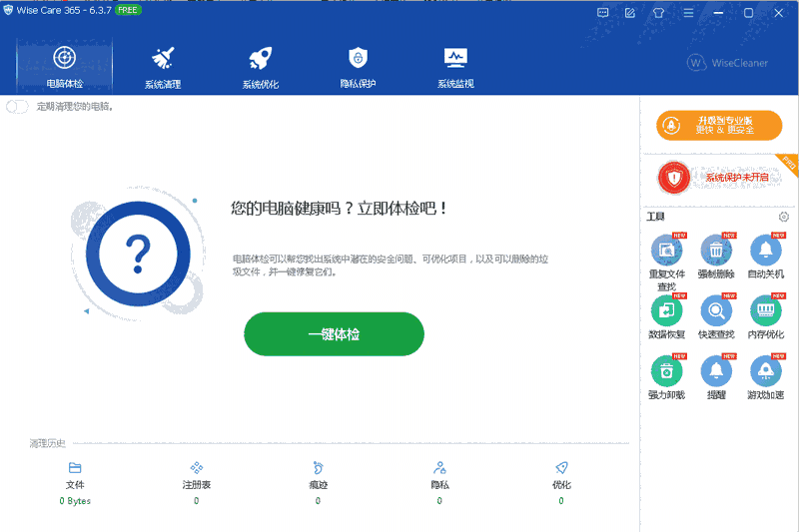Click the 优化 rocket icon in history
799x532 pixels.
(x=561, y=467)
